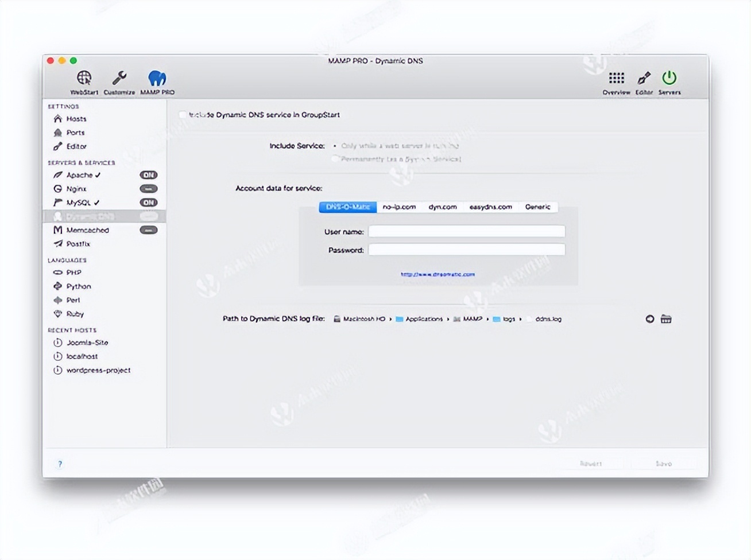Click Macintosh HD in log path
The image size is (751, 560).
click(x=359, y=319)
